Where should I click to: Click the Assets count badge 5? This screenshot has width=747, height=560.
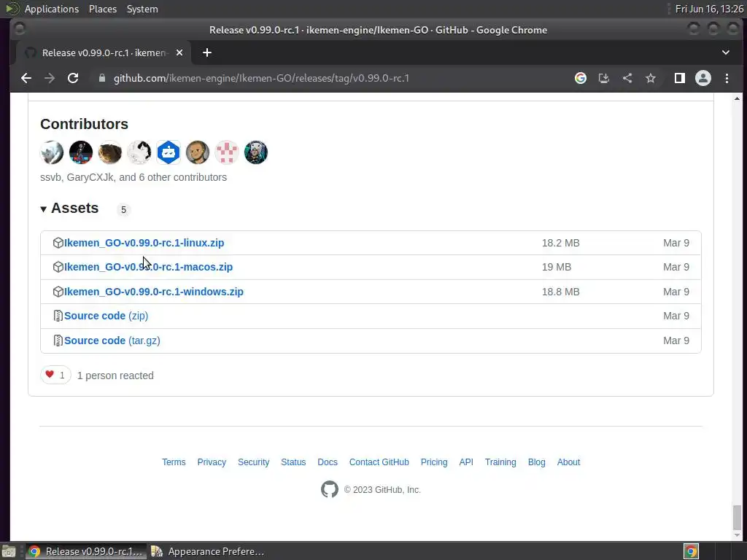pyautogui.click(x=123, y=209)
